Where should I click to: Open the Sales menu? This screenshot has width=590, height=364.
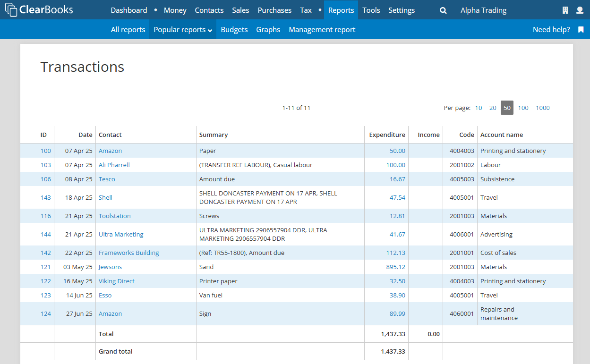[240, 10]
